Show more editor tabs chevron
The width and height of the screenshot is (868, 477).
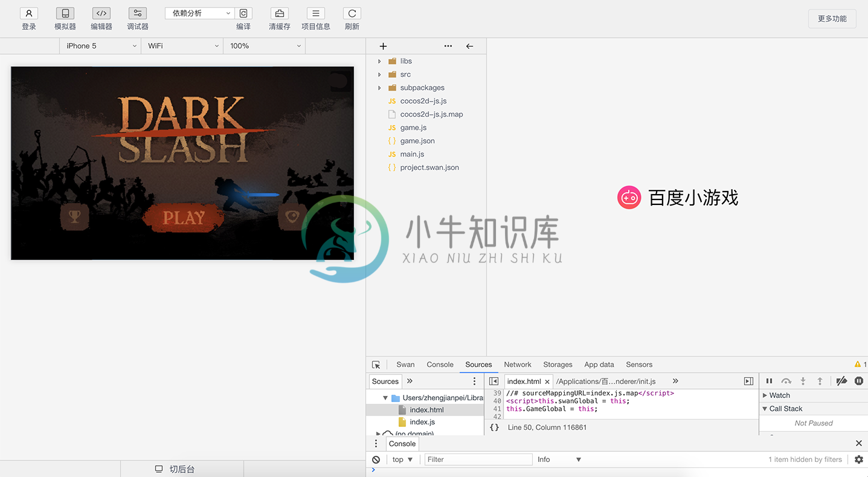675,381
